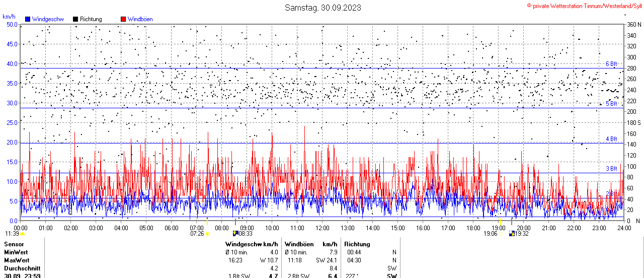Click the 04:30 direction maximum time

tap(354, 260)
